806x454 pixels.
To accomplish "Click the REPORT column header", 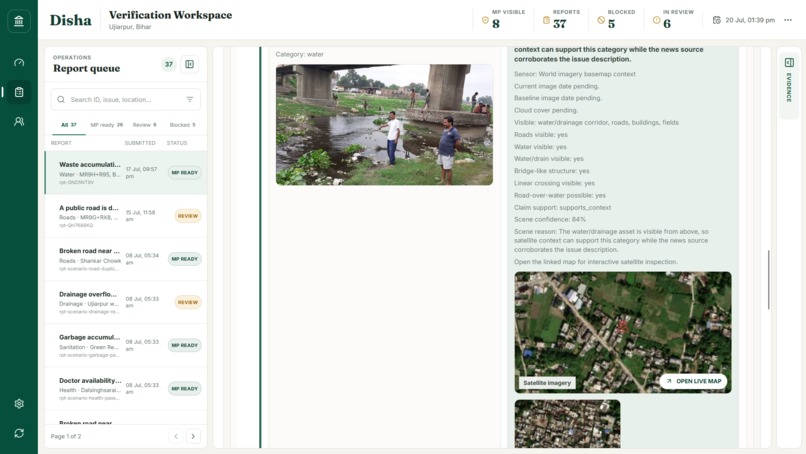I will coord(61,143).
